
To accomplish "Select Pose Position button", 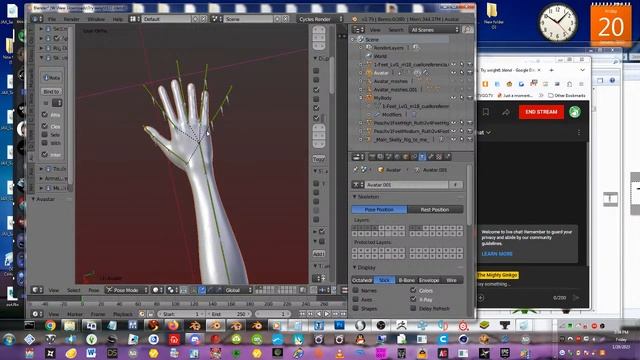I will point(379,209).
